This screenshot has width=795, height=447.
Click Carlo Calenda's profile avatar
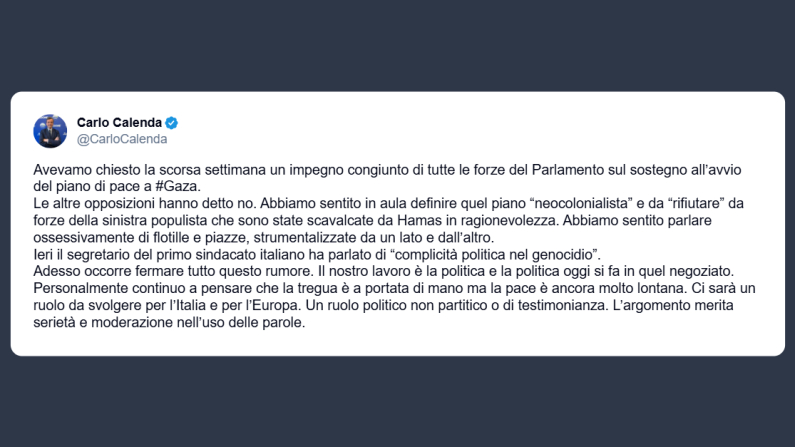tap(50, 130)
